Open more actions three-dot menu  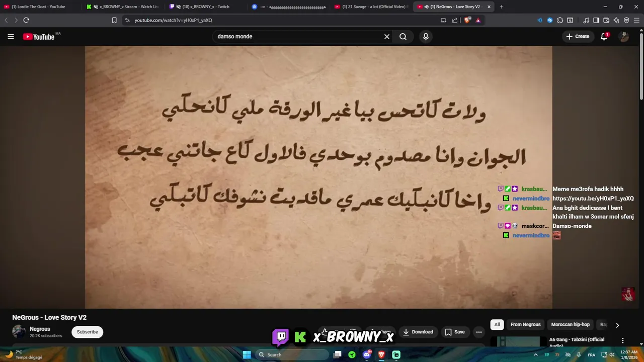tap(479, 332)
